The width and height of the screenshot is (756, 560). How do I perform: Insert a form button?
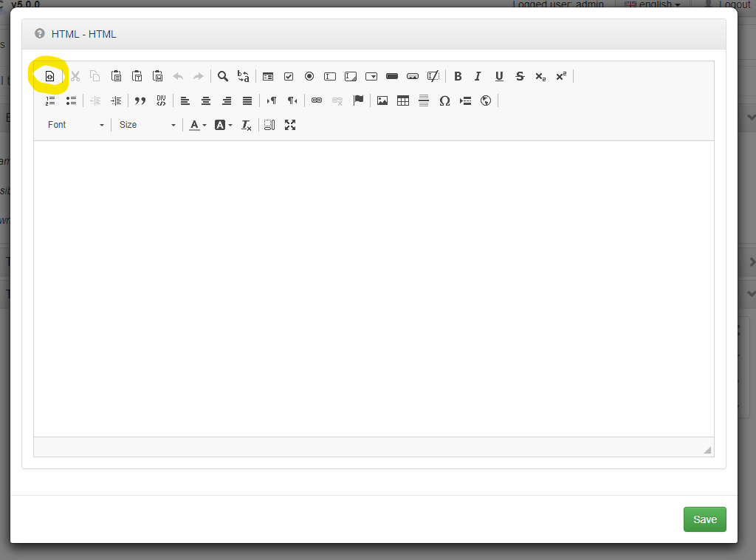coord(392,76)
